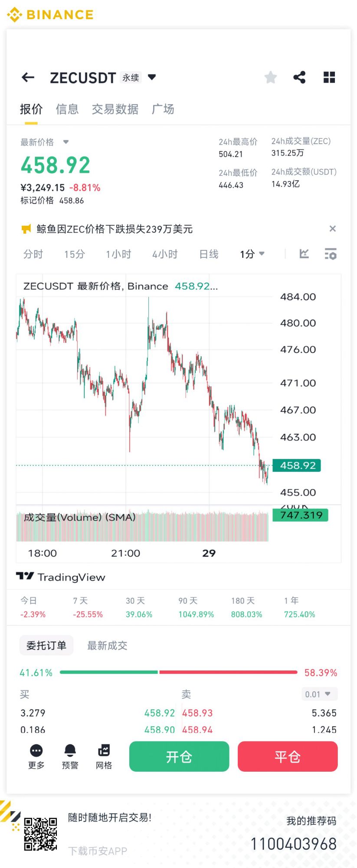Select the 4小时 chart interval

coord(165,254)
